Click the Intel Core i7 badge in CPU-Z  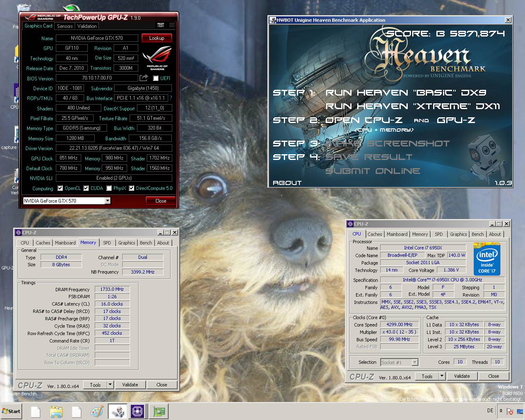pos(487,259)
